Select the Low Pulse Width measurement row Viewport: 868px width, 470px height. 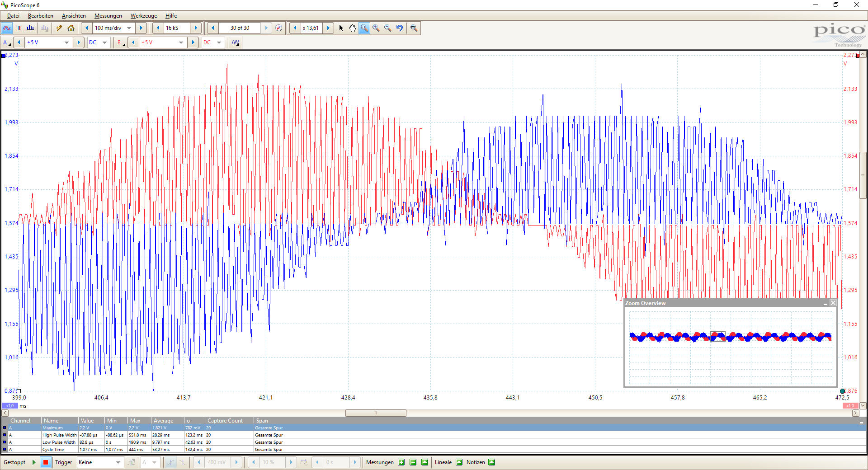[434, 442]
